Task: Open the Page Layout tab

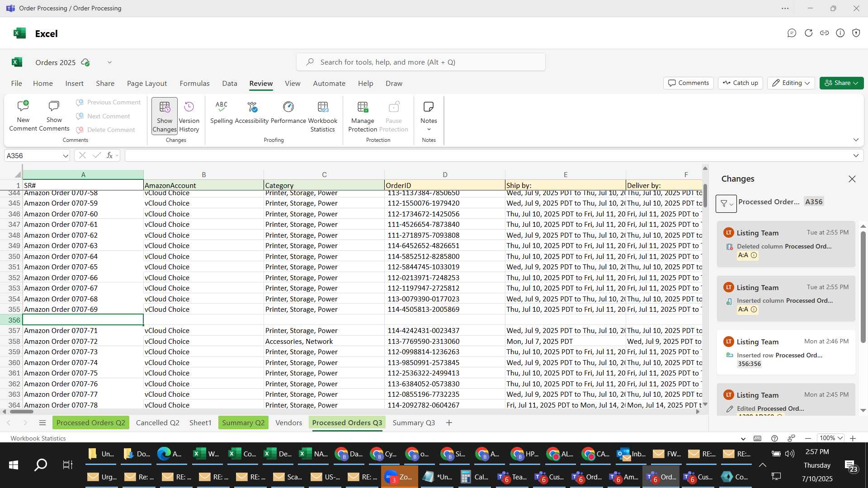Action: (147, 84)
